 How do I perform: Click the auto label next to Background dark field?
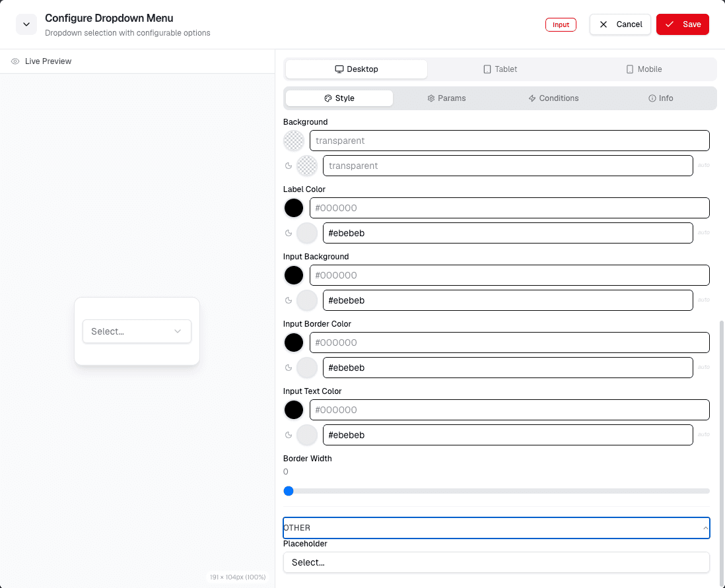click(704, 165)
